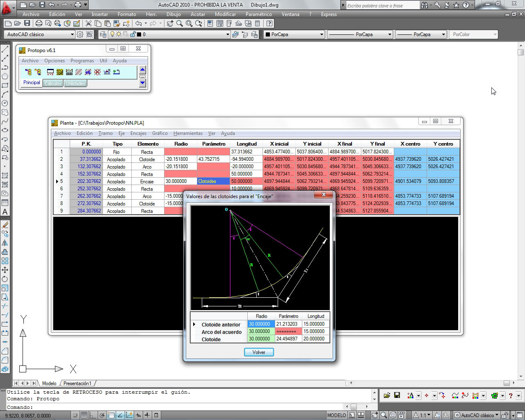Screen dimensions: 525x420
Task: Select the Polygon draw tool
Action: (x=5, y=76)
